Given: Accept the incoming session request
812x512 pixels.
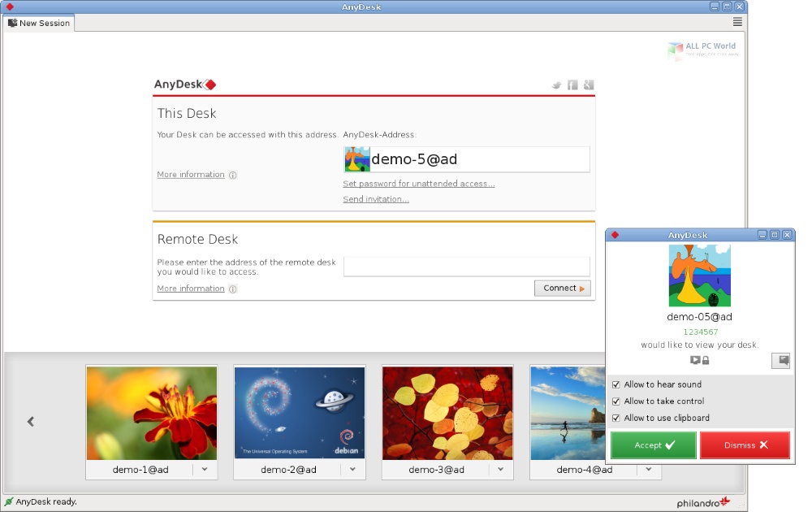Looking at the screenshot, I should click(654, 445).
